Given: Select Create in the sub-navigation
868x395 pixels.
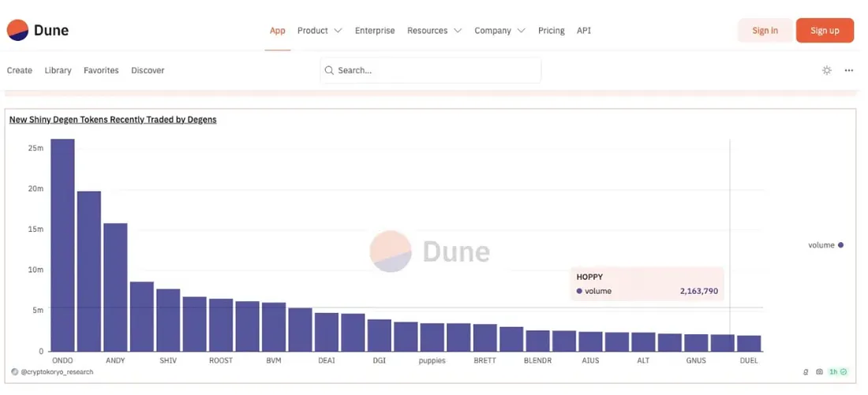Looking at the screenshot, I should tap(20, 70).
